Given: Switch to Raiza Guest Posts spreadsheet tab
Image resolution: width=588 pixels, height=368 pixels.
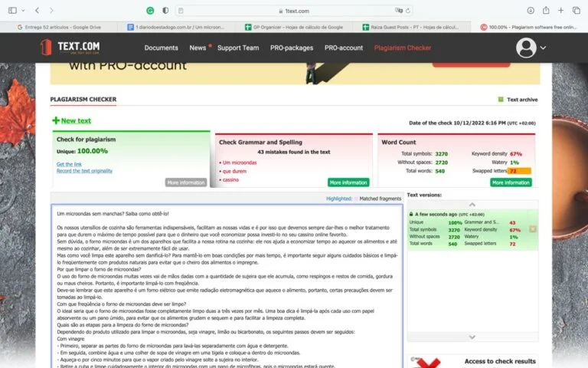Looking at the screenshot, I should (411, 27).
